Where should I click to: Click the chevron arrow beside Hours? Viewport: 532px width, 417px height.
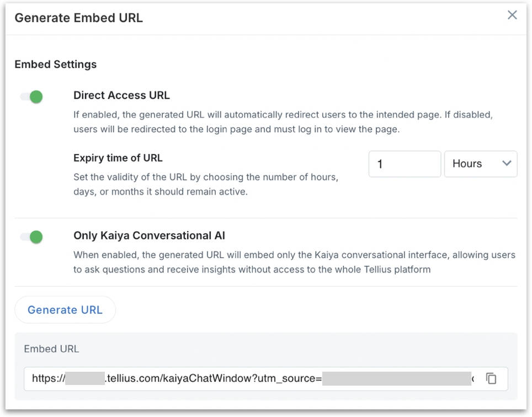(x=506, y=163)
